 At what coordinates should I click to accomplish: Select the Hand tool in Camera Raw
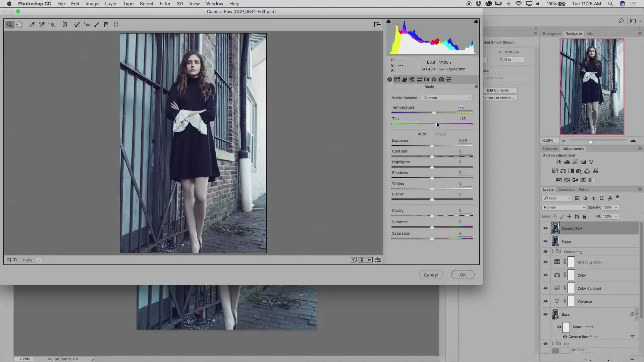(19, 24)
